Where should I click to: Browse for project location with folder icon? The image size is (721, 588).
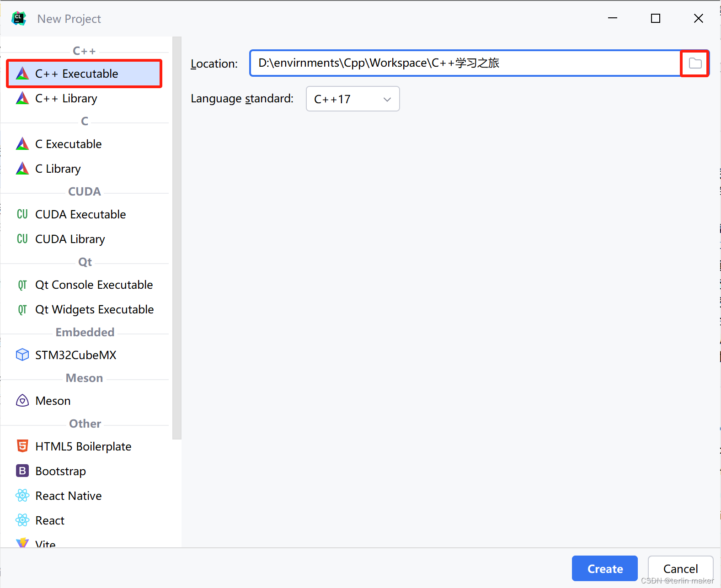[x=695, y=63]
